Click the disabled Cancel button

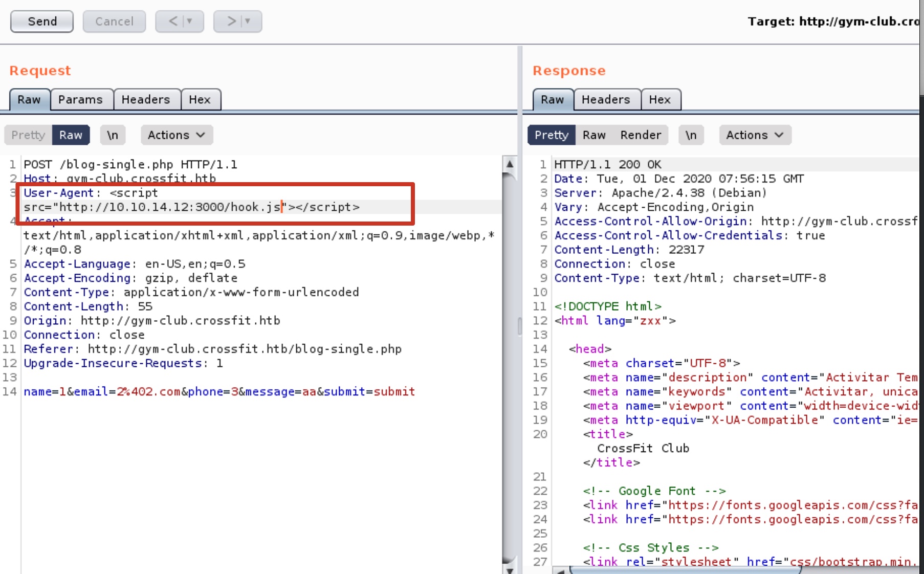click(114, 21)
